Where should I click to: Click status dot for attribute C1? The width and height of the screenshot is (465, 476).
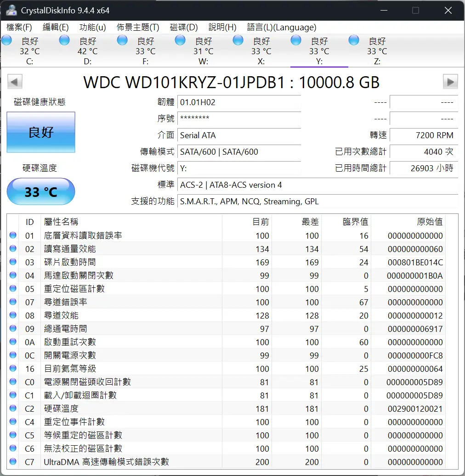pyautogui.click(x=13, y=395)
